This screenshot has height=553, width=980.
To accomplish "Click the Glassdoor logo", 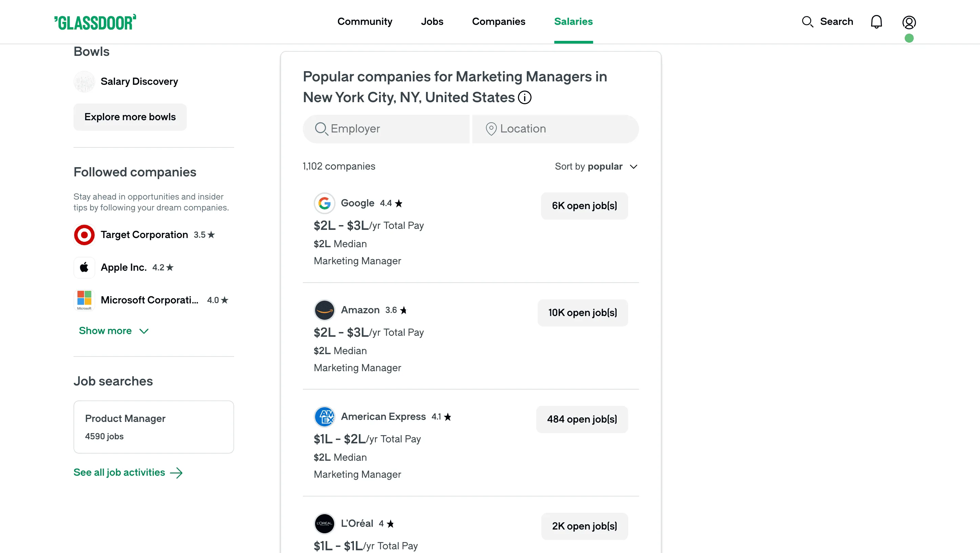I will 95,22.
